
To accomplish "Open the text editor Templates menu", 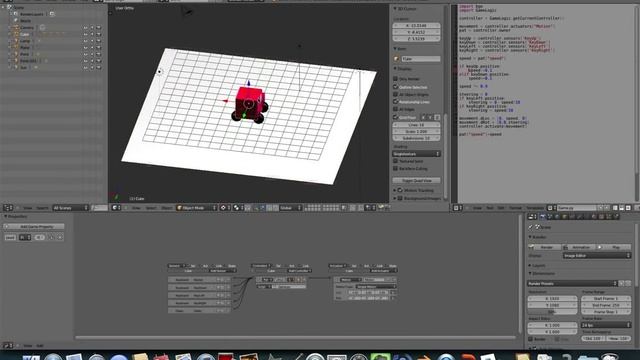I will [535, 208].
